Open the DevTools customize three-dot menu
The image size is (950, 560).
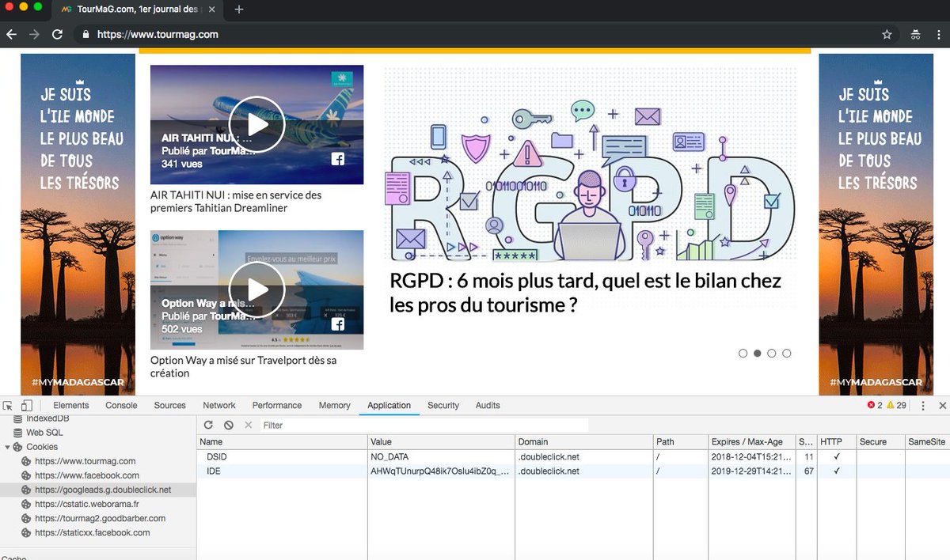[x=923, y=405]
